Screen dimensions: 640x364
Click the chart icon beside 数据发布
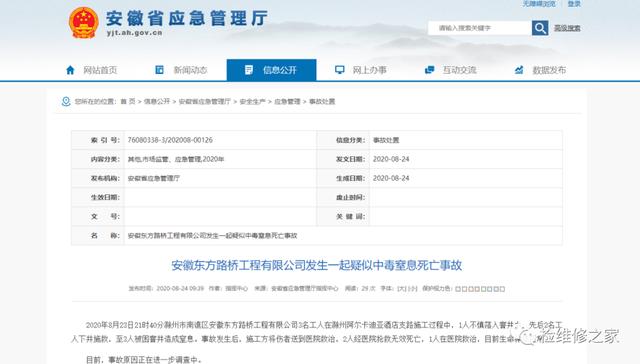pos(519,70)
